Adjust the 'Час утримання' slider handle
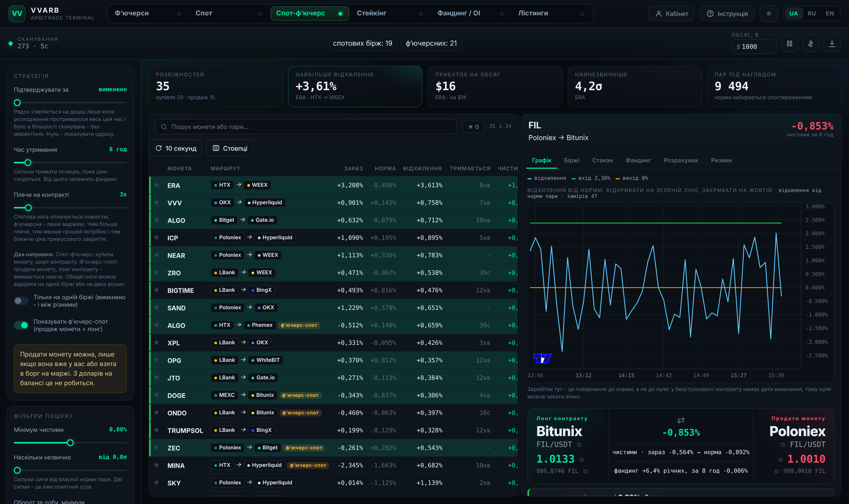Screen dimensions: 849x504 pos(28,163)
